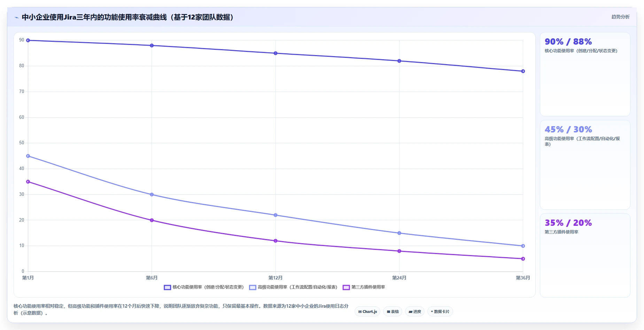The width and height of the screenshot is (644, 330).
Task: Click the plugin usage point at 第24月 (8)
Action: 399,251
